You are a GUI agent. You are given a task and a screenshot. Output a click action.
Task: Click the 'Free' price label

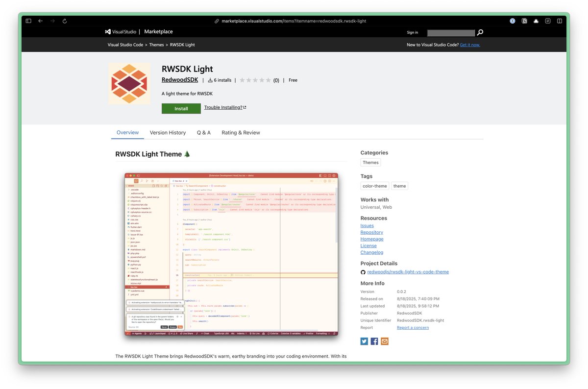[x=293, y=80]
